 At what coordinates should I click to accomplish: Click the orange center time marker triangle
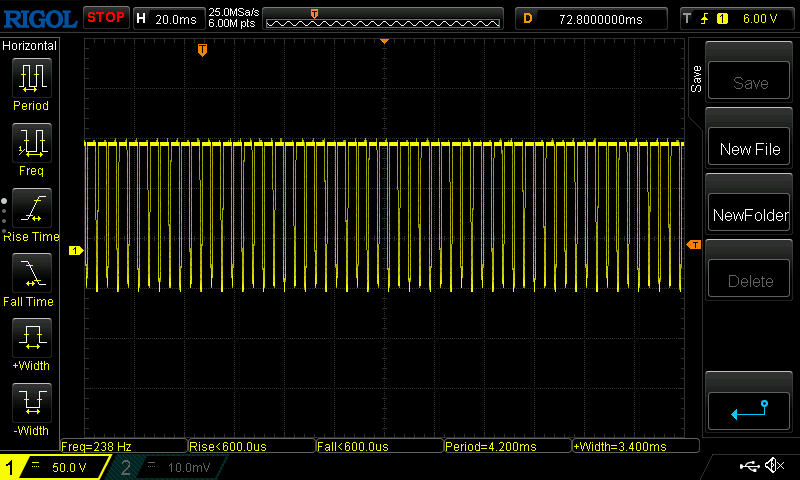385,41
